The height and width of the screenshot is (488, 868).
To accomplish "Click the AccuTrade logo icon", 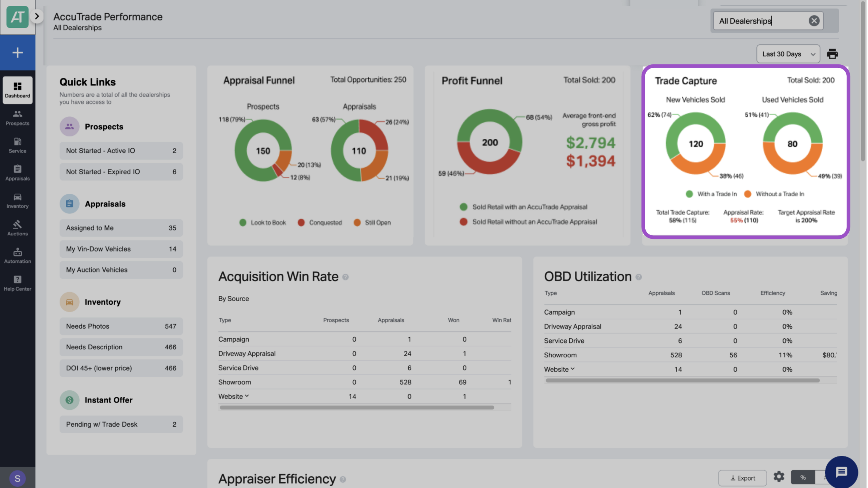I will click(x=17, y=17).
